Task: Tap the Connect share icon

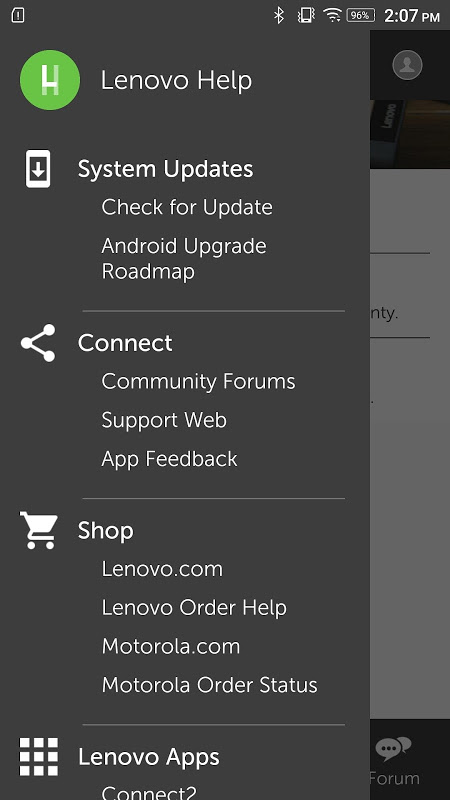Action: (38, 343)
